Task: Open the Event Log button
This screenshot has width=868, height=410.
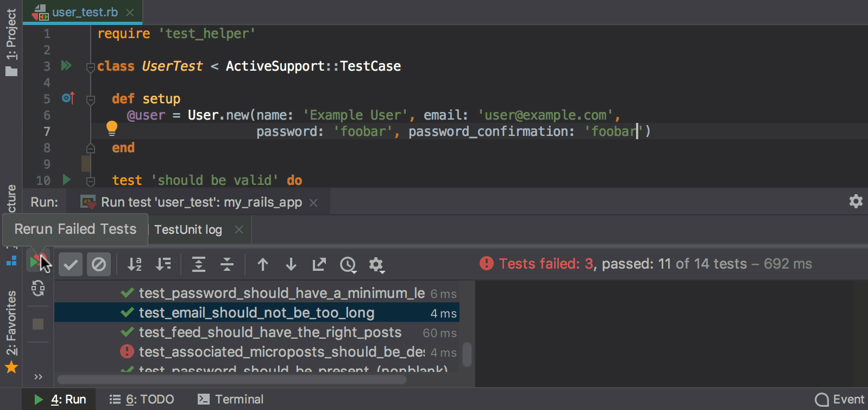Action: pos(840,400)
